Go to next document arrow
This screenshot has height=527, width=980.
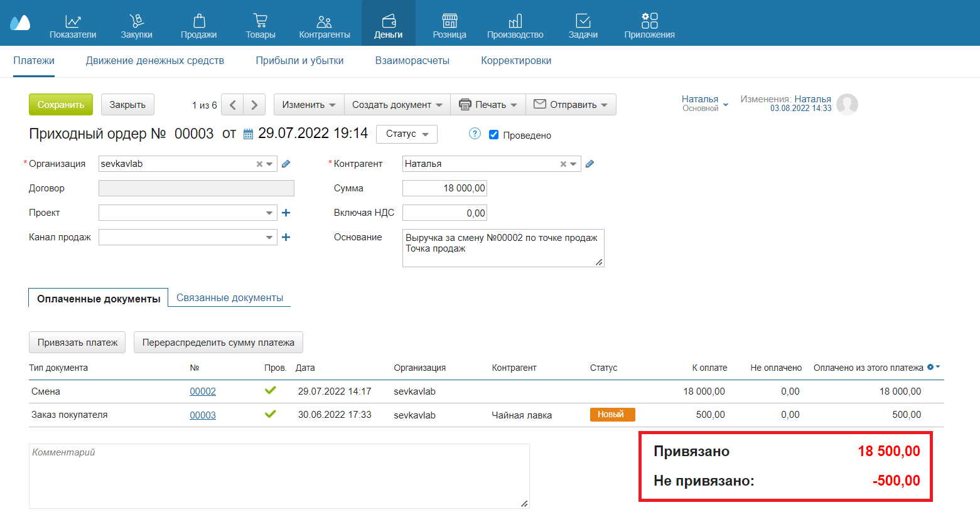(x=254, y=105)
